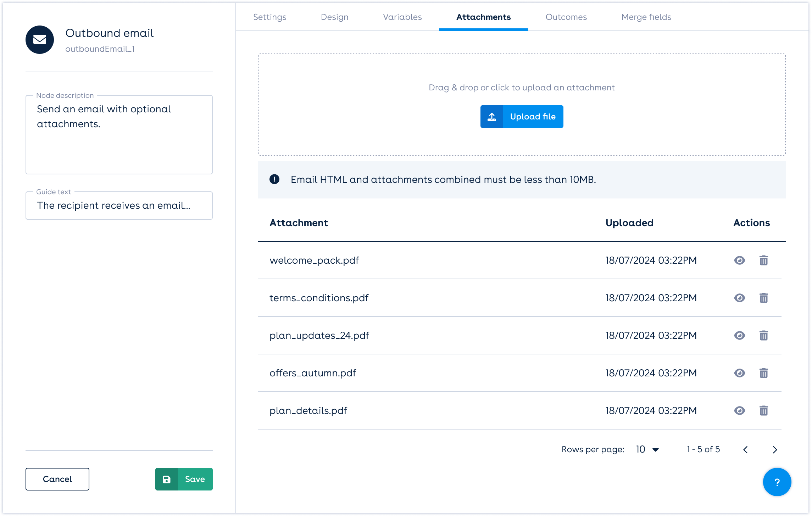The image size is (812, 516).
Task: Click into the Guide text field
Action: pyautogui.click(x=119, y=206)
